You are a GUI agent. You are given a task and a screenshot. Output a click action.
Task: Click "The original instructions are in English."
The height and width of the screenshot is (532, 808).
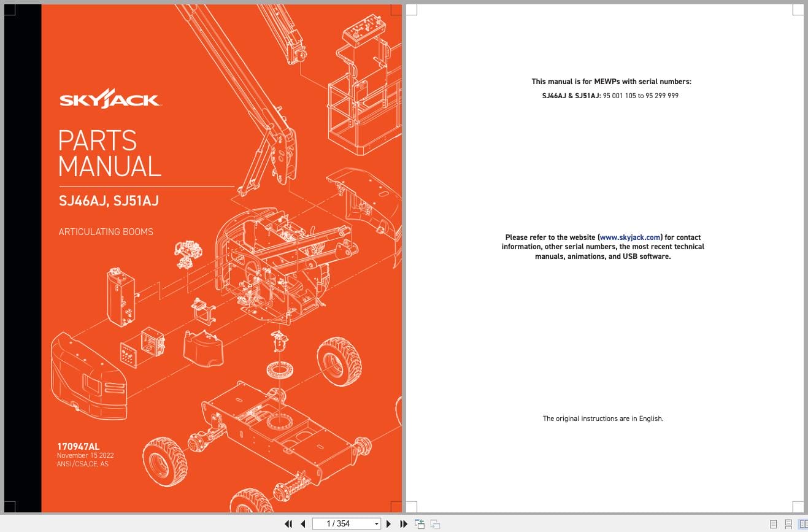tap(603, 419)
